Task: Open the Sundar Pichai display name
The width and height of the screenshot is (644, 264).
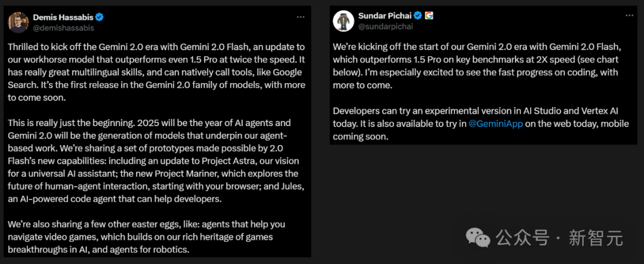Action: point(385,15)
